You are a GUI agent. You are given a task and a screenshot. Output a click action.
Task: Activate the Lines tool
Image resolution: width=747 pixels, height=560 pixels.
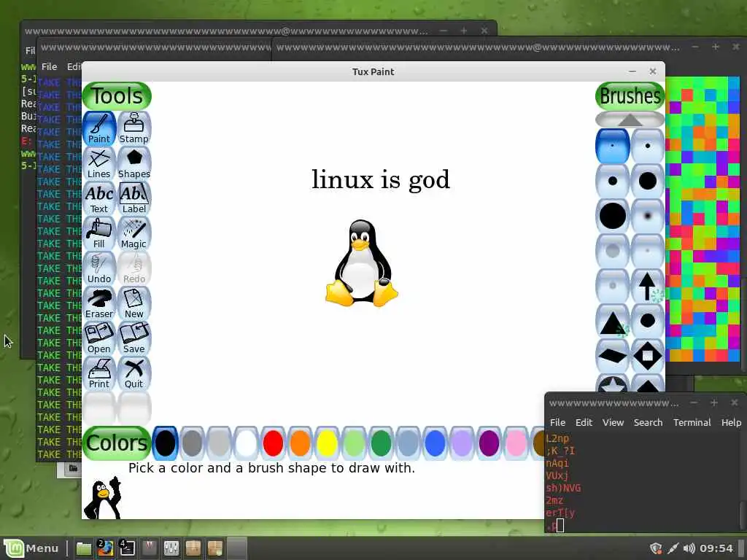99,164
